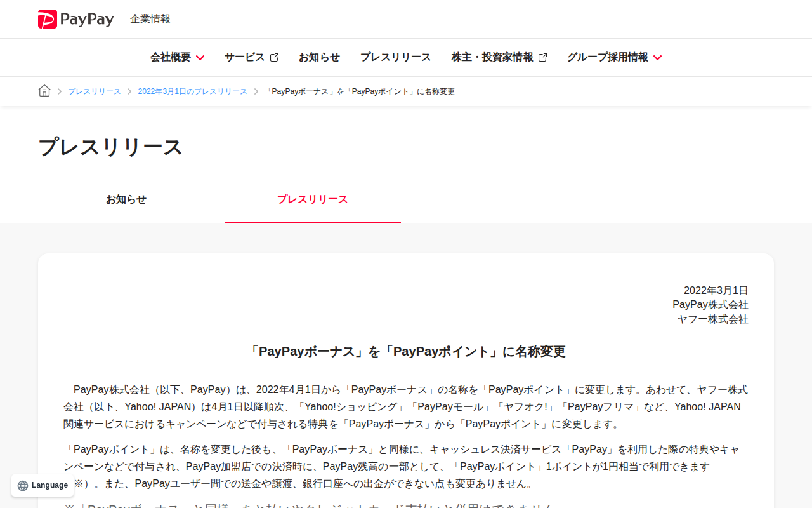Expand the グループ採用情報 chevron
The image size is (812, 508).
pyautogui.click(x=657, y=58)
